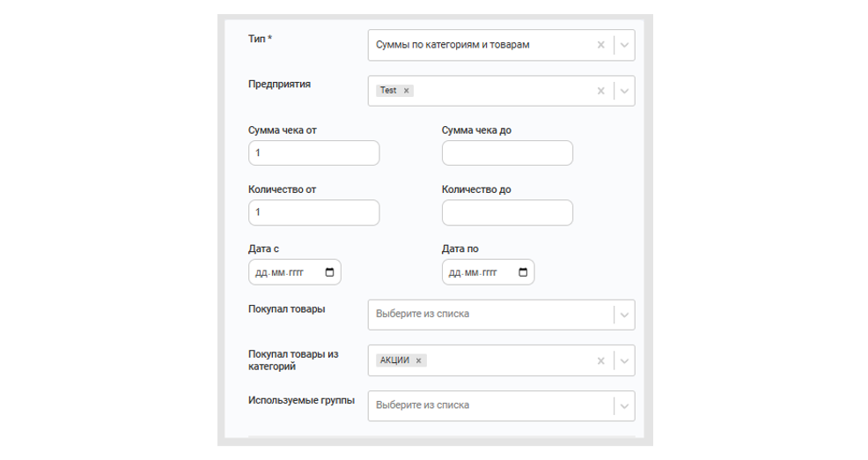The image size is (868, 460).
Task: Click the Дата по date text field
Action: pyautogui.click(x=488, y=272)
